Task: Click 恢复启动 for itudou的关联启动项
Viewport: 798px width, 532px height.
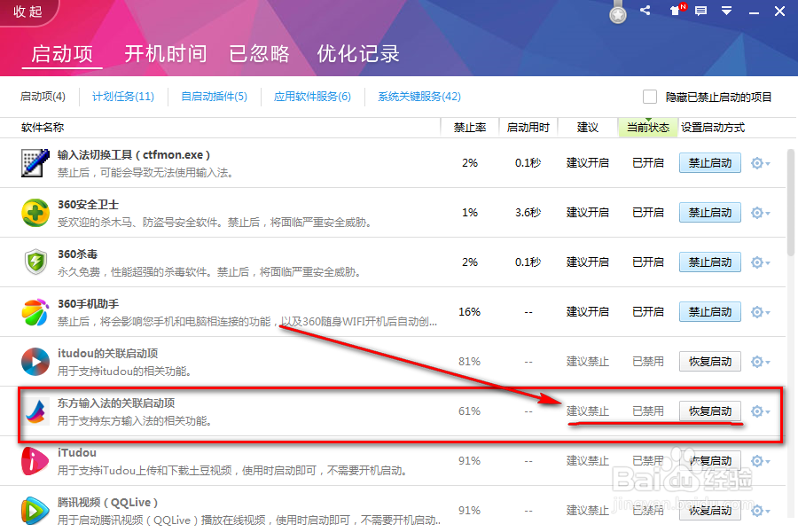Action: pyautogui.click(x=710, y=362)
